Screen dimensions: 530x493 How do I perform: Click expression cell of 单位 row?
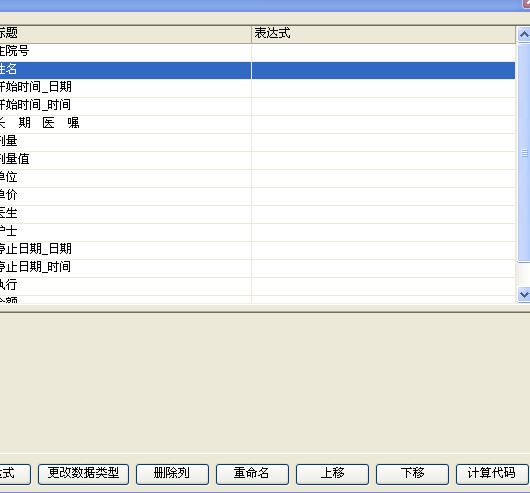pyautogui.click(x=383, y=178)
